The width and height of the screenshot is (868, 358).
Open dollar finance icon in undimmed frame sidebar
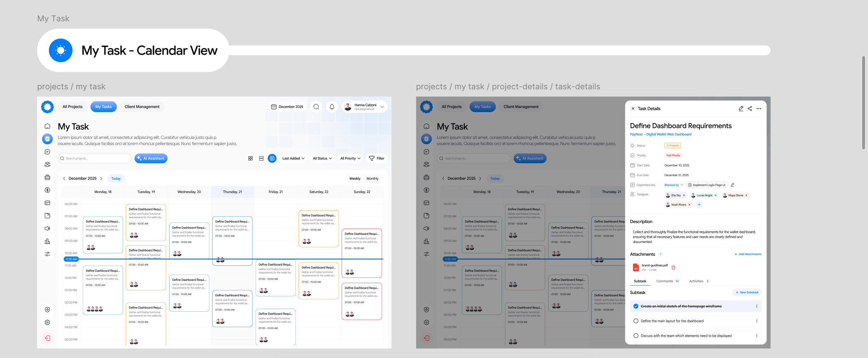click(47, 190)
